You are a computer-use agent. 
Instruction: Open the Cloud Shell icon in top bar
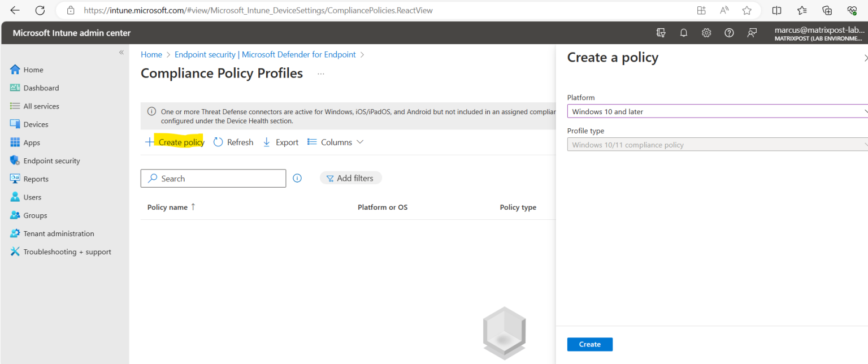click(x=661, y=32)
